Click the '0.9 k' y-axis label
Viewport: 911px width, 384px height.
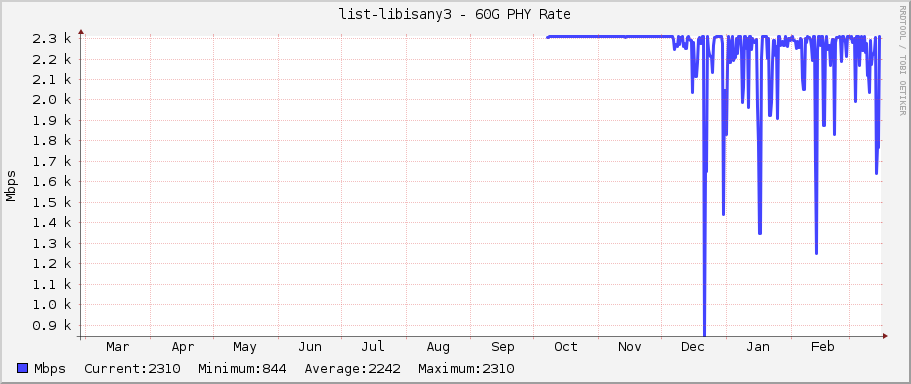[x=53, y=325]
